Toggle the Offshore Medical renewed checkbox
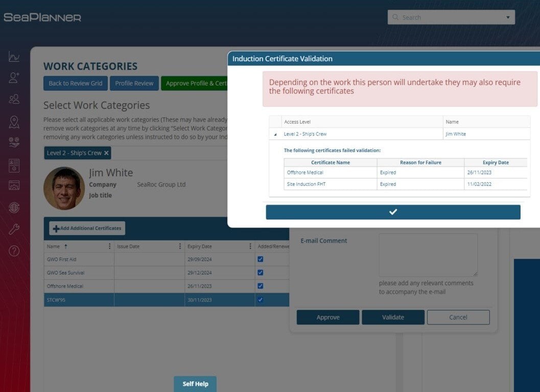 tap(261, 286)
